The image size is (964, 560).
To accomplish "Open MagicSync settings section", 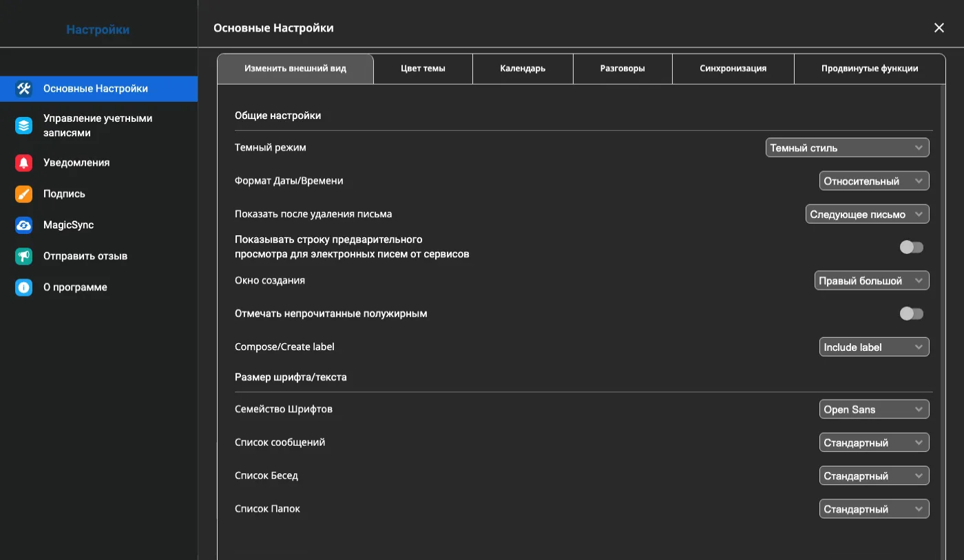I will [98, 225].
